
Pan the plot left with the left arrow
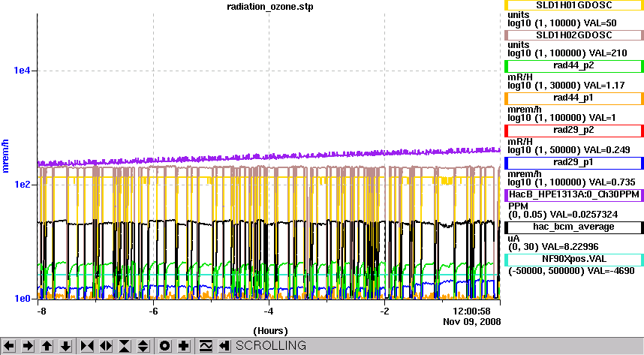click(x=9, y=346)
